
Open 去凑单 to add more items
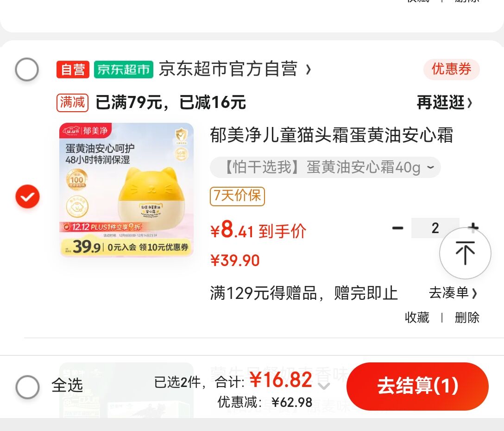point(453,293)
